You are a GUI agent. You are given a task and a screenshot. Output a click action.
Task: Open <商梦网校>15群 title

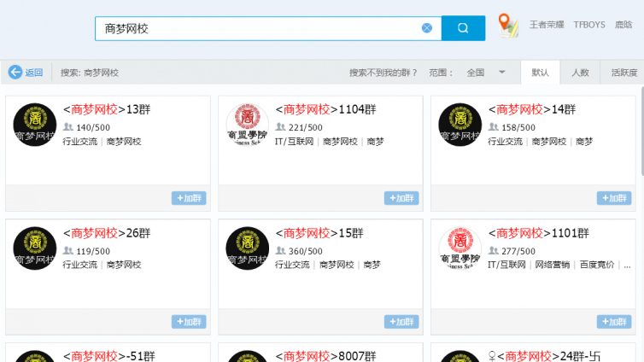coord(319,233)
